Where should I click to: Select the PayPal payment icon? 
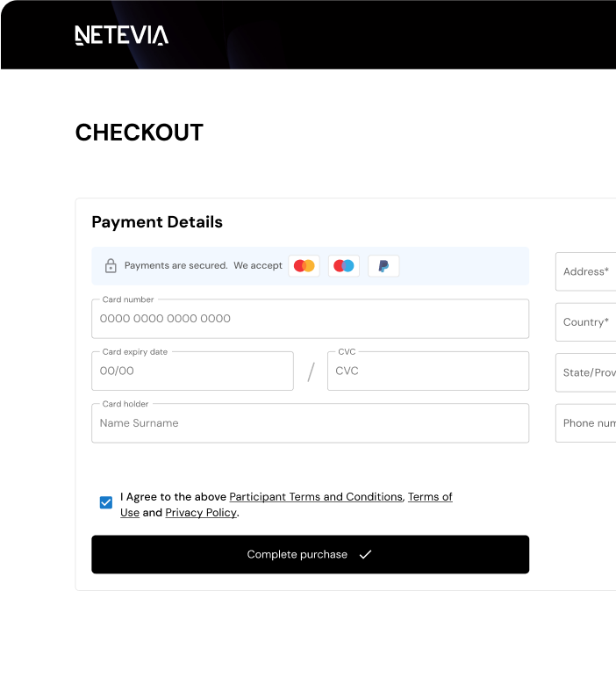click(x=383, y=265)
